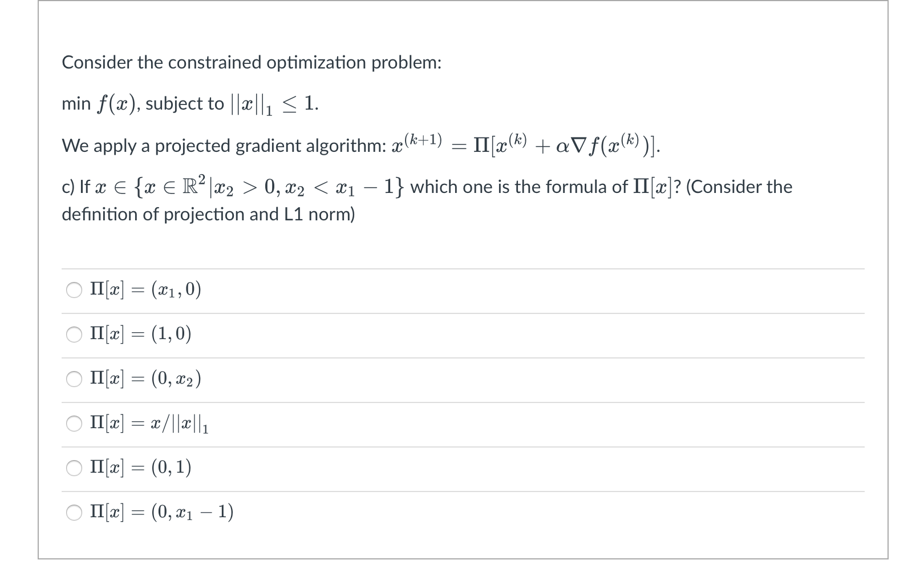This screenshot has width=924, height=572.
Task: Choose the first answer option in the list
Action: coord(74,290)
